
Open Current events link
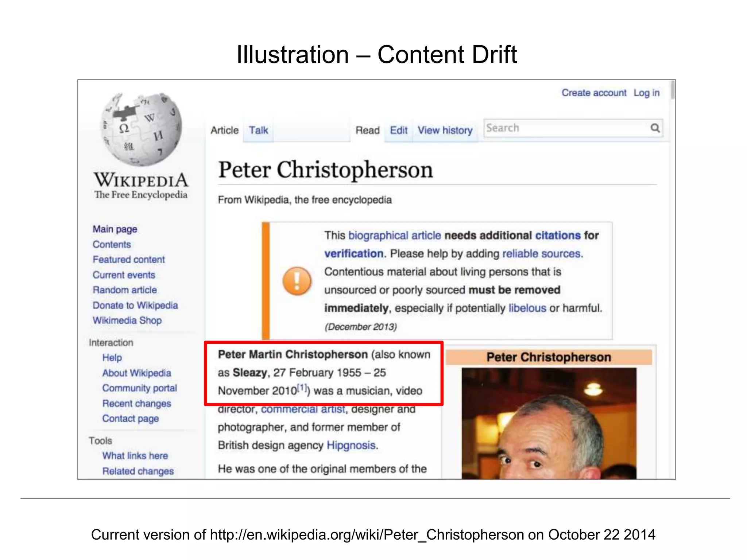pos(124,275)
